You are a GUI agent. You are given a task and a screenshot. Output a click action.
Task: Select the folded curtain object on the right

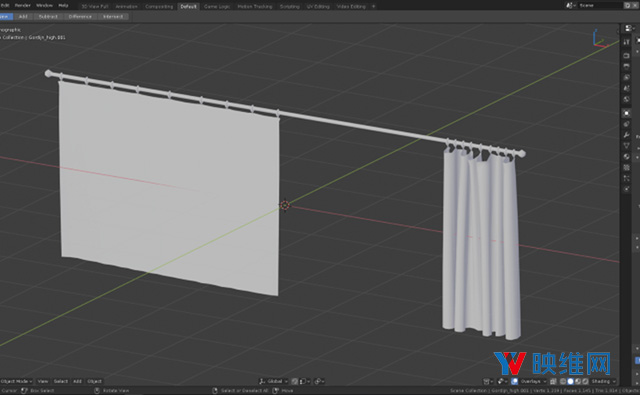pyautogui.click(x=482, y=245)
